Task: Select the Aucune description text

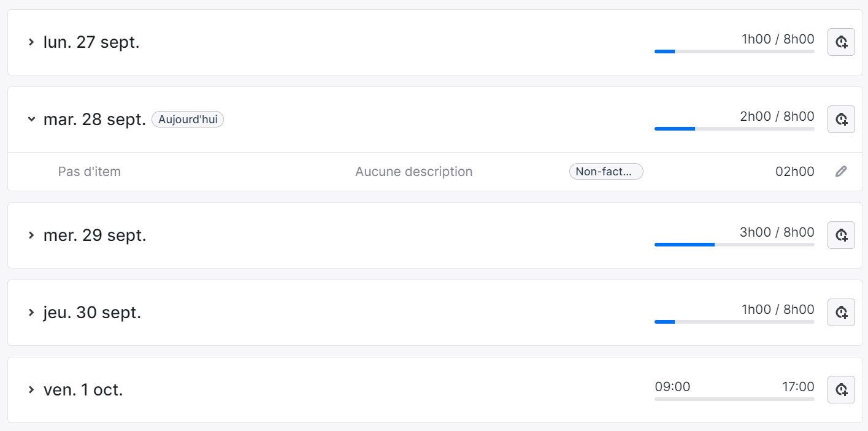Action: coord(414,172)
